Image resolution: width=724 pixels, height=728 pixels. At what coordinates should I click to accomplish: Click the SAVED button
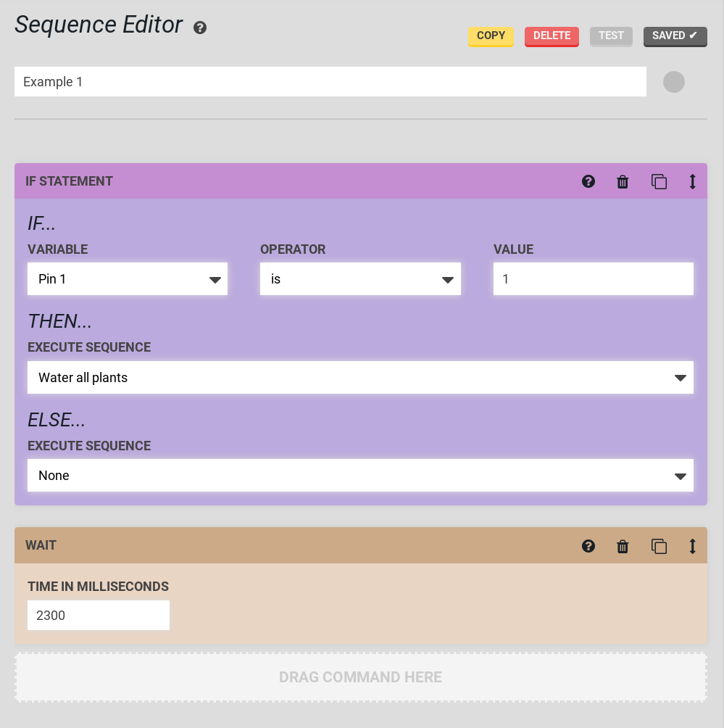[x=675, y=36]
